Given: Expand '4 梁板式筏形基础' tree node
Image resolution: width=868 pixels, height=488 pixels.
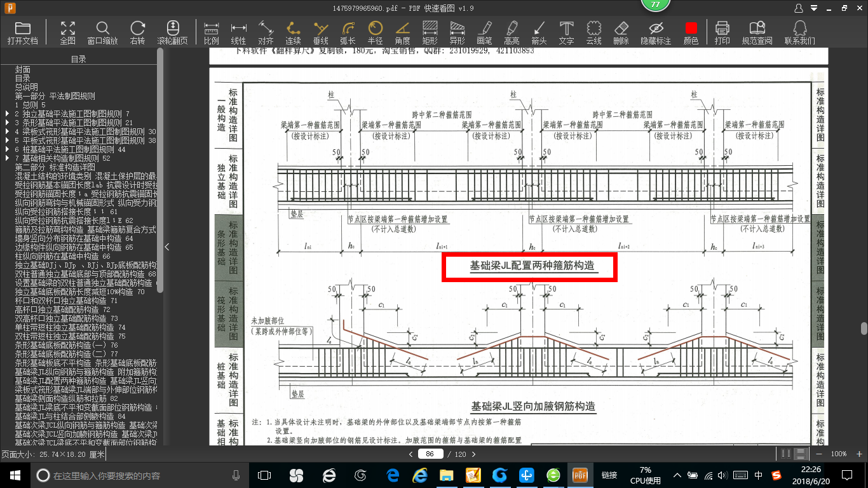Looking at the screenshot, I should tap(7, 132).
